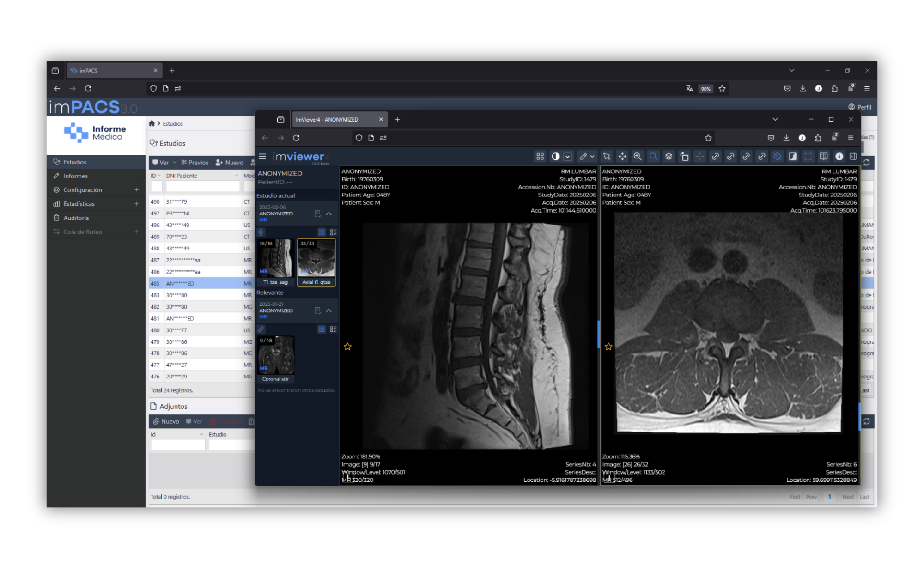Screen dimensions: 924x578
Task: Click the microphone dictation icon
Action: pyautogui.click(x=261, y=232)
